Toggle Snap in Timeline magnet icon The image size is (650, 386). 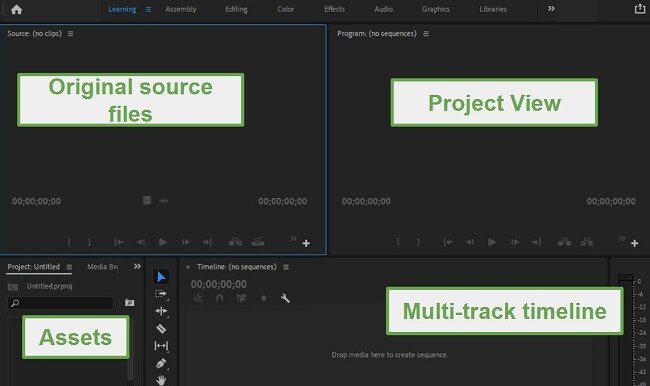(x=220, y=298)
